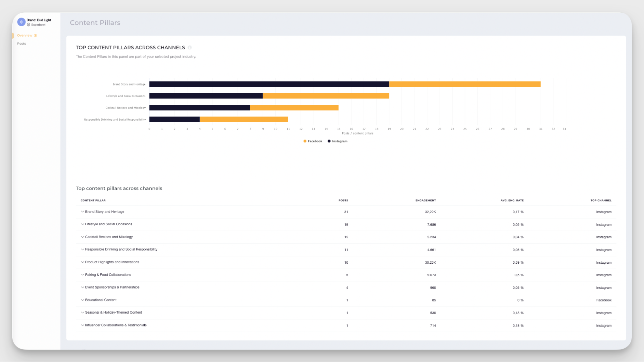Click the Facebook color swatch in legend
The width and height of the screenshot is (644, 362).
coord(305,141)
